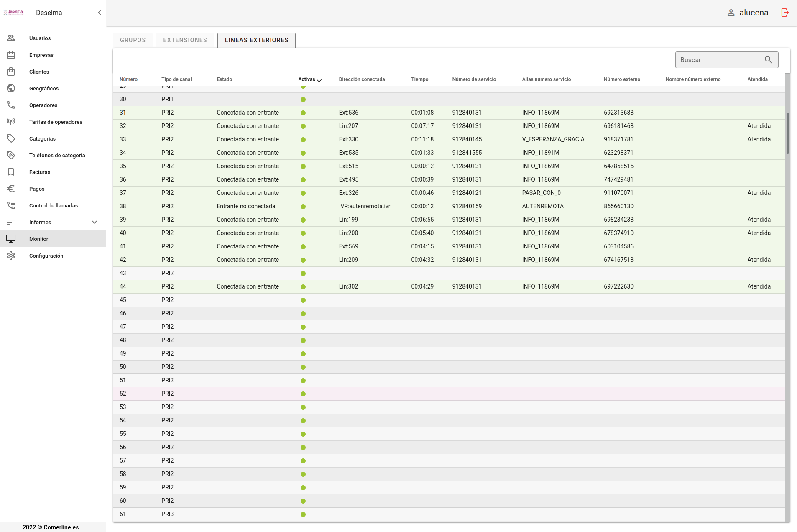Click the Monitor screen icon
This screenshot has width=797, height=532.
[x=11, y=239]
